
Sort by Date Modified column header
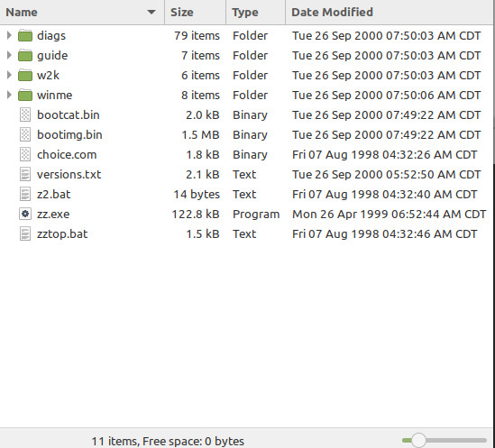point(390,13)
